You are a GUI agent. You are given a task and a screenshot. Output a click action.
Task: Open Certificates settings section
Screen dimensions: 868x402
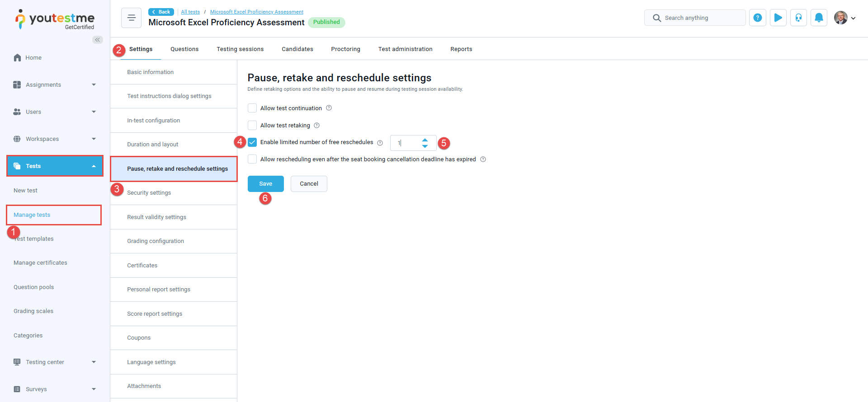coord(174,266)
